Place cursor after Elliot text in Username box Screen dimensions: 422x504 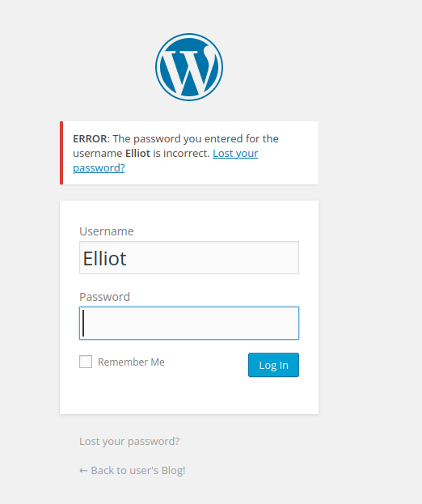tap(129, 258)
